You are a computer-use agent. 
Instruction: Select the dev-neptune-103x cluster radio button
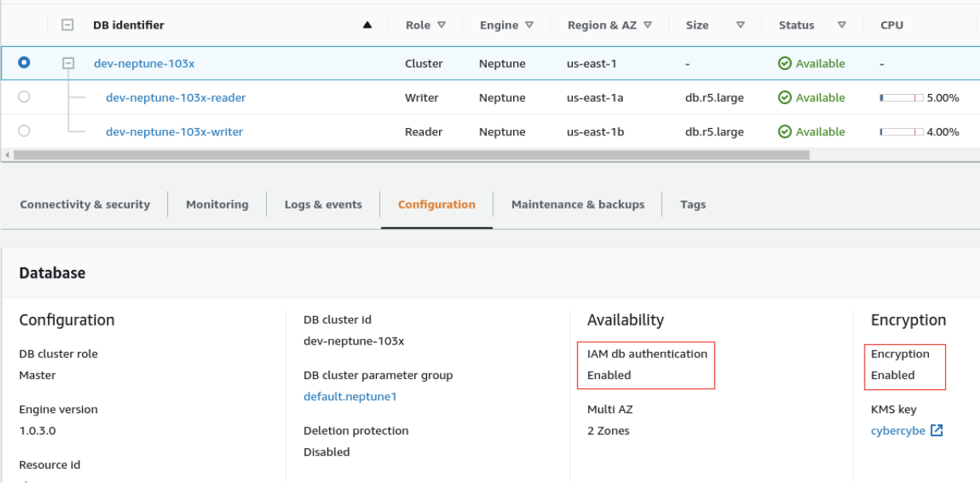click(x=24, y=63)
